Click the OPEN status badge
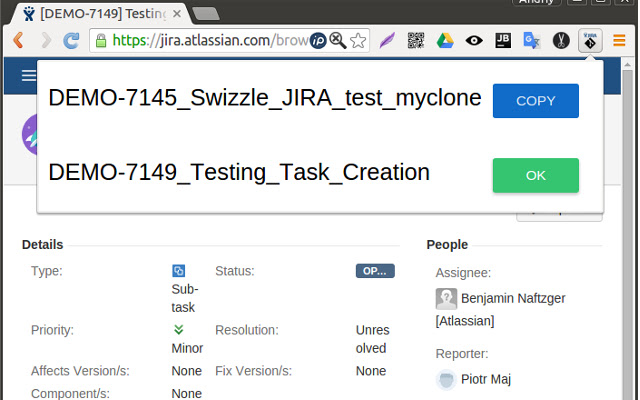Image resolution: width=640 pixels, height=400 pixels. tap(375, 271)
